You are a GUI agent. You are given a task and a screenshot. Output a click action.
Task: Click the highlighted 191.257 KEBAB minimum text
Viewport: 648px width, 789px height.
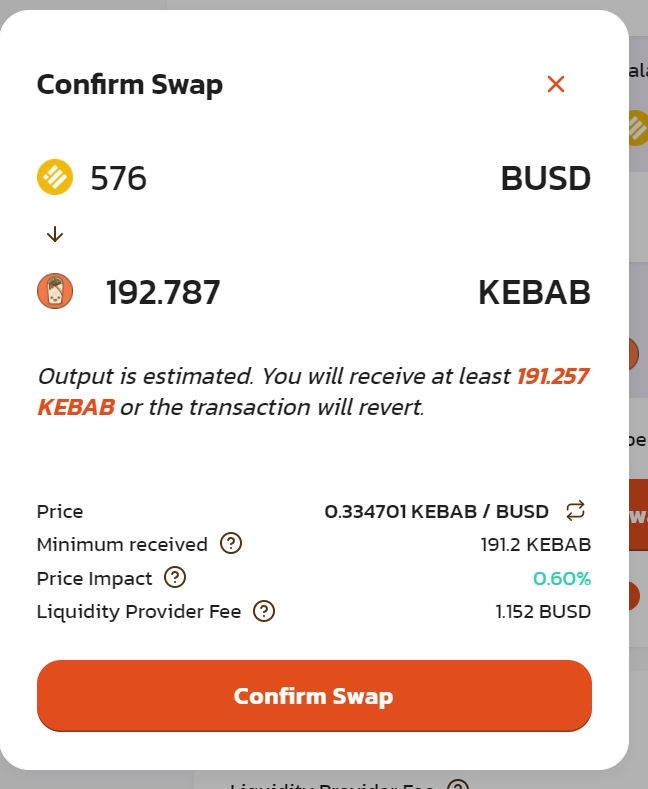click(x=552, y=377)
